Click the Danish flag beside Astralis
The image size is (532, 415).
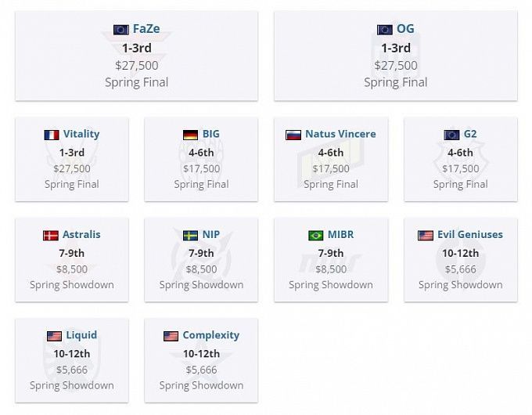(x=51, y=235)
